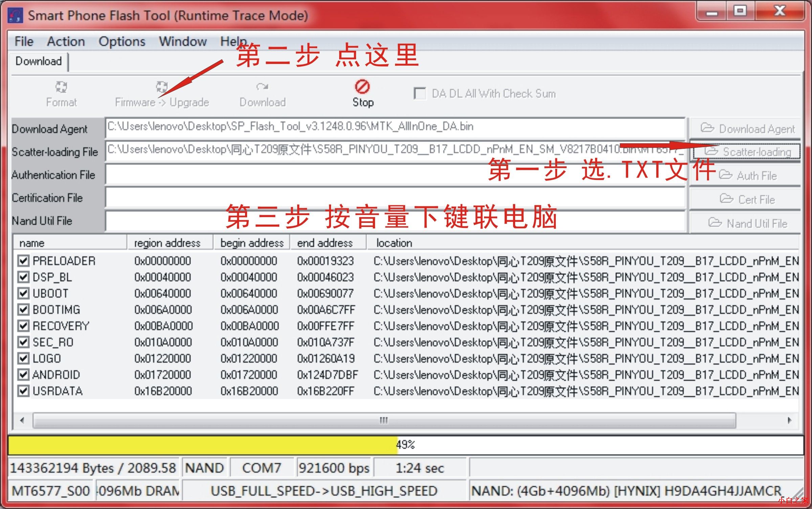Viewport: 812px width, 509px height.
Task: Open the Window menu
Action: tap(183, 41)
